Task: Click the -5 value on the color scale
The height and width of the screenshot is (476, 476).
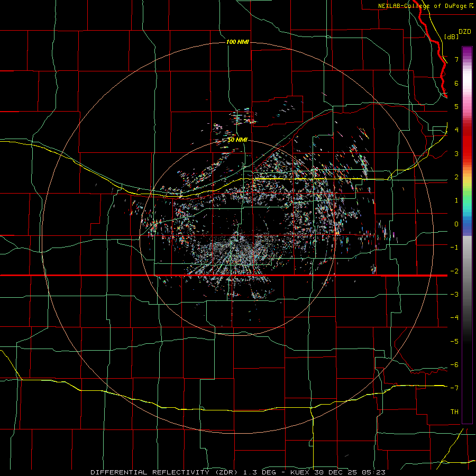Action: click(x=454, y=341)
